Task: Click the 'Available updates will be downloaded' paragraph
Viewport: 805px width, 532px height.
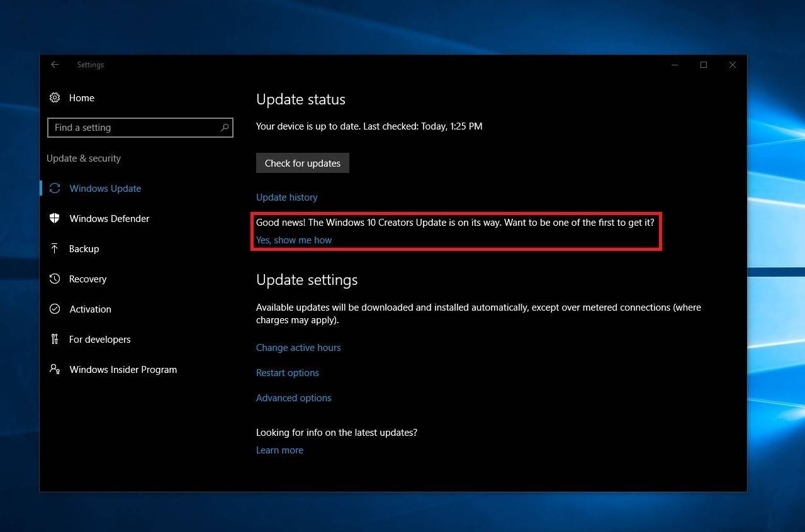Action: click(478, 314)
